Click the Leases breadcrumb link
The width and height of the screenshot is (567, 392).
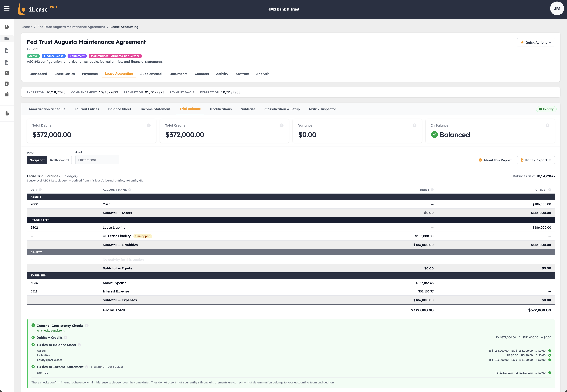27,27
